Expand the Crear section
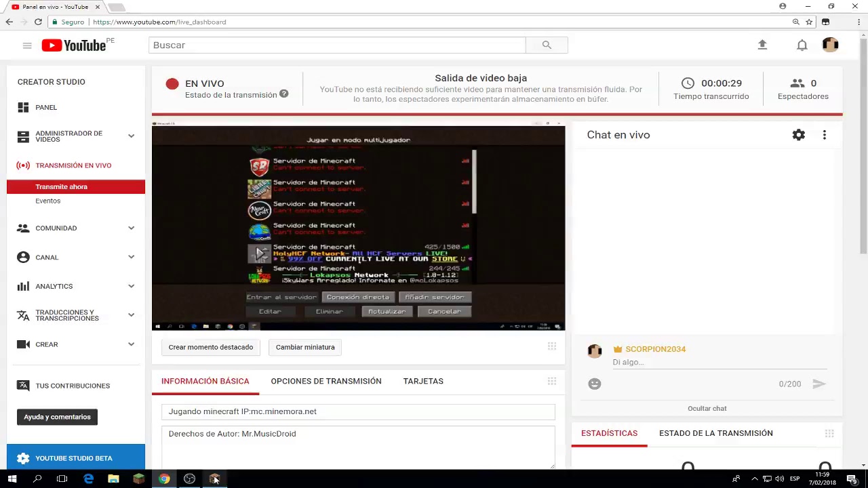The width and height of the screenshot is (868, 488). pos(131,344)
